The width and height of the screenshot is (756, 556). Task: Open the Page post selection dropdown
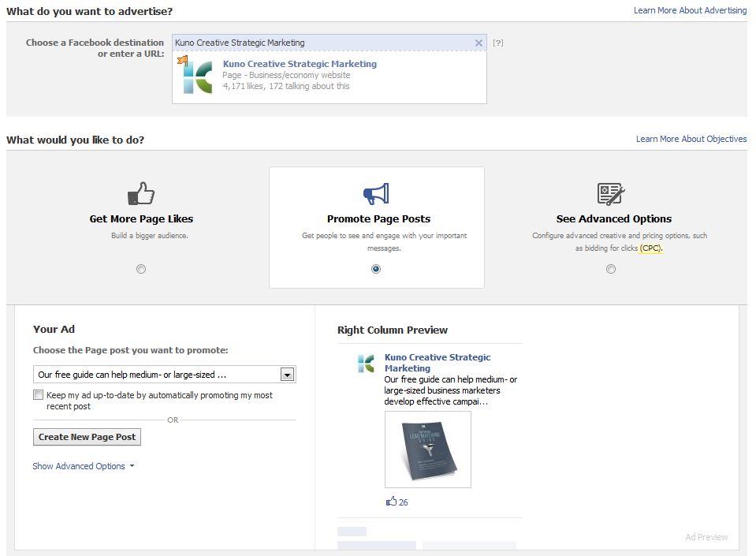287,375
